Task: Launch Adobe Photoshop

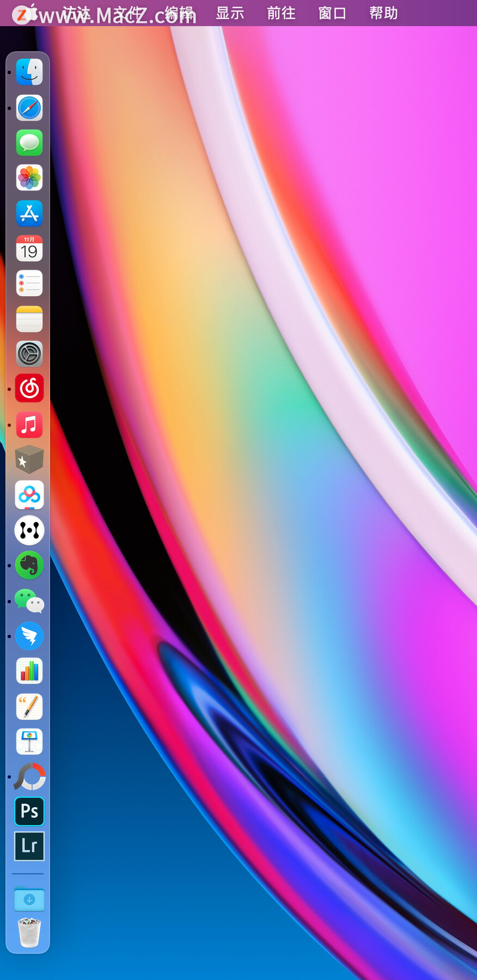Action: click(29, 811)
